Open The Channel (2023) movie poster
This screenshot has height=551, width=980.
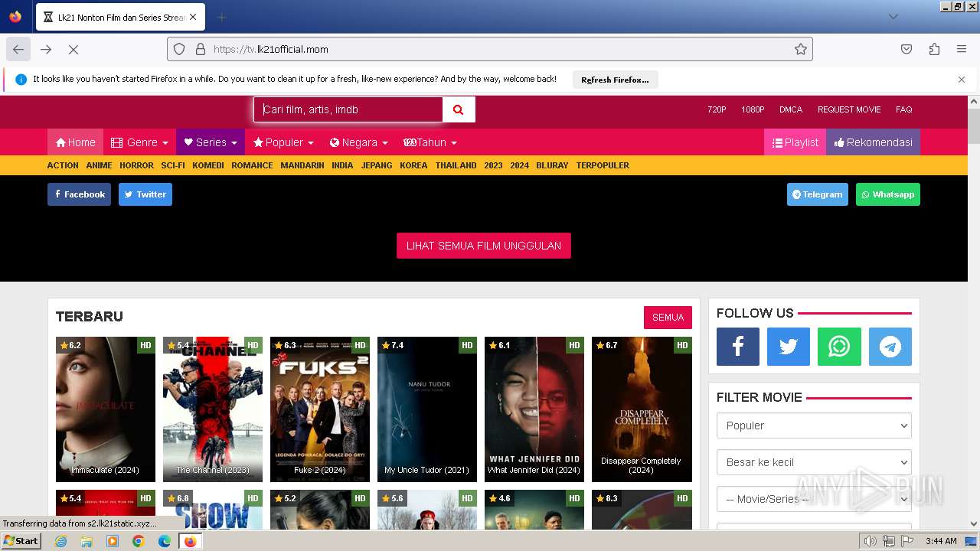[213, 409]
